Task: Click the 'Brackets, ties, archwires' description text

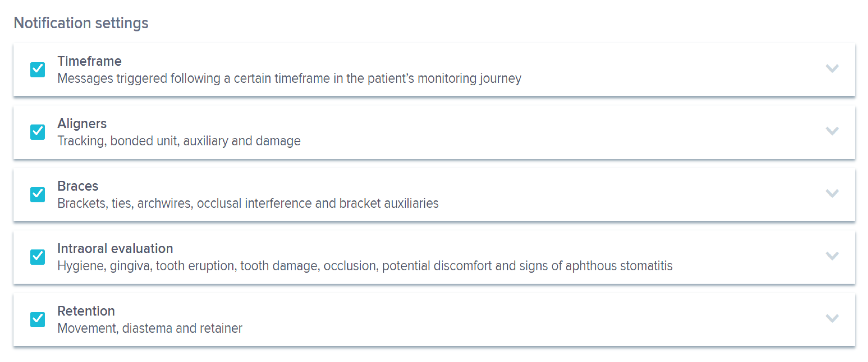Action: click(x=248, y=203)
